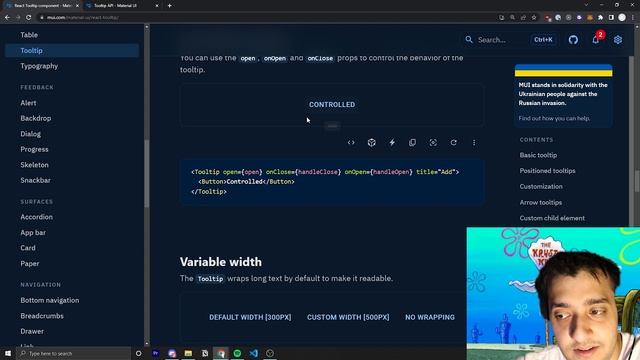Jump to Positioned tooltips section

point(547,171)
